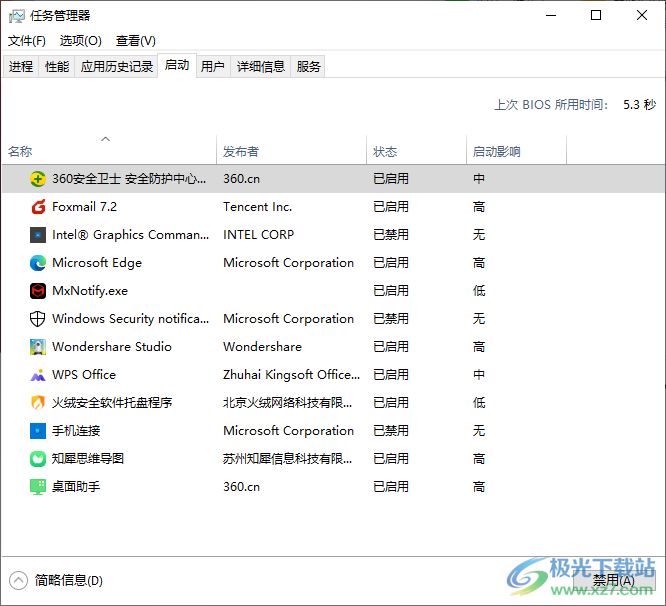
Task: Minimize the Task Manager window
Action: (x=551, y=16)
